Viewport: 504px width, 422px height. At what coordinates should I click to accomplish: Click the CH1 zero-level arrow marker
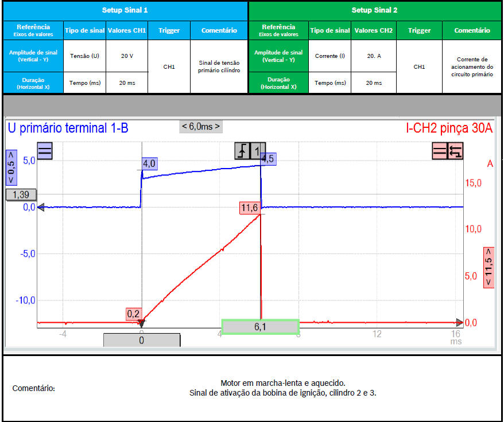[41, 208]
